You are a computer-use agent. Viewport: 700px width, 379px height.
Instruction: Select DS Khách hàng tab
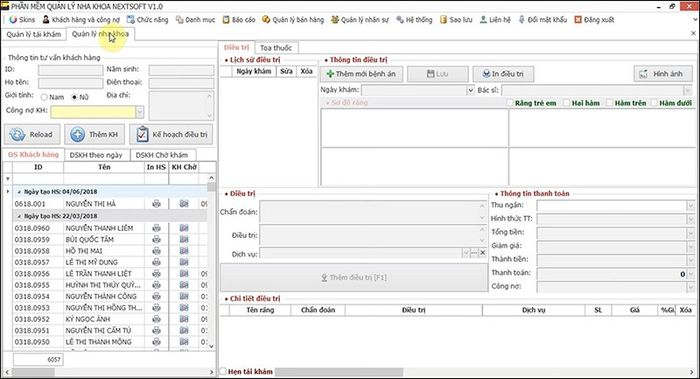(x=33, y=154)
